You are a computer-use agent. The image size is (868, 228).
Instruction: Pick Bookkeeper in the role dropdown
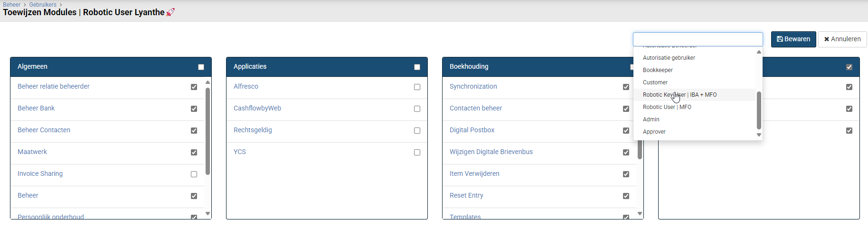pyautogui.click(x=658, y=70)
